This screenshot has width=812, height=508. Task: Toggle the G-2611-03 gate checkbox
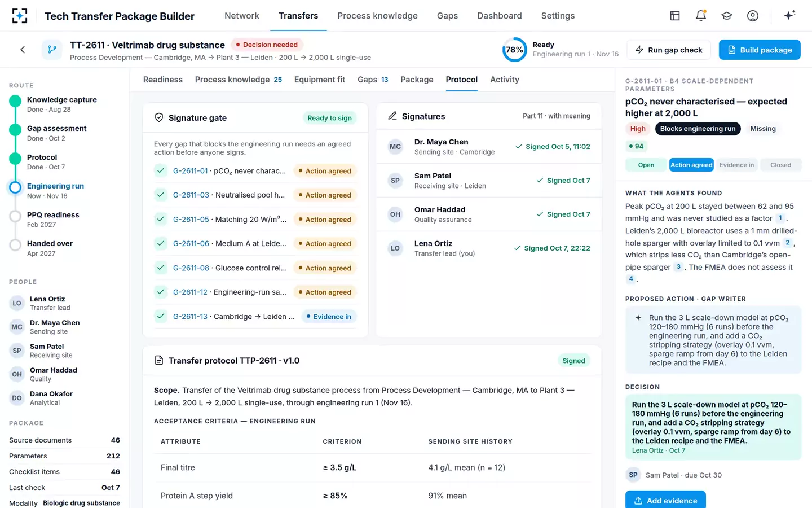coord(161,195)
